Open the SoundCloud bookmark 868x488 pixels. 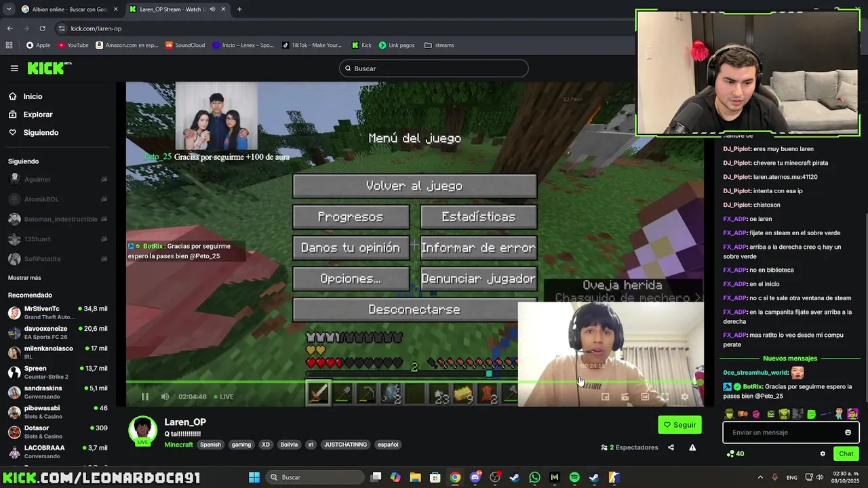point(184,45)
